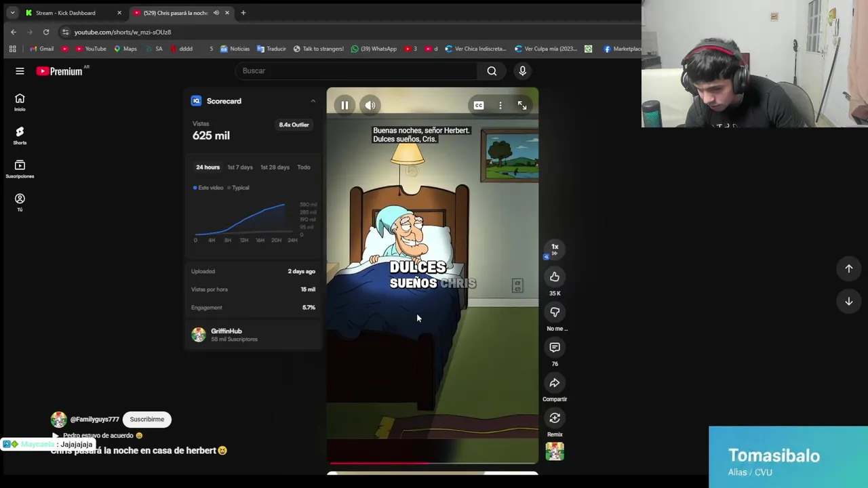868x488 pixels.
Task: Open the Talk to strangers! bookmark
Action: (x=318, y=49)
